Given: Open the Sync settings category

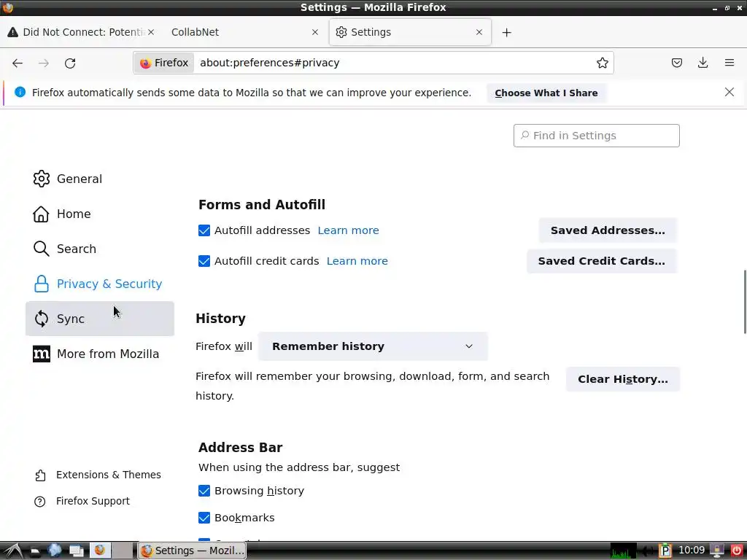Looking at the screenshot, I should click(x=99, y=319).
